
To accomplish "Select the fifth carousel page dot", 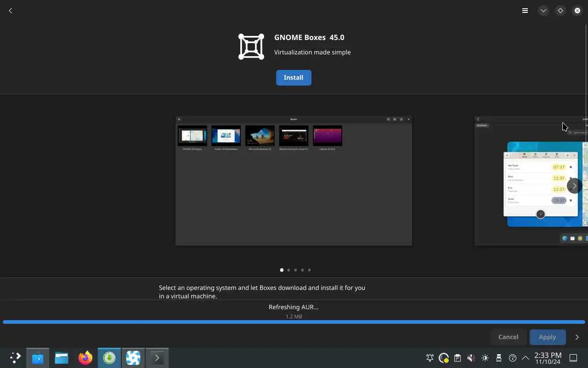I will [309, 270].
